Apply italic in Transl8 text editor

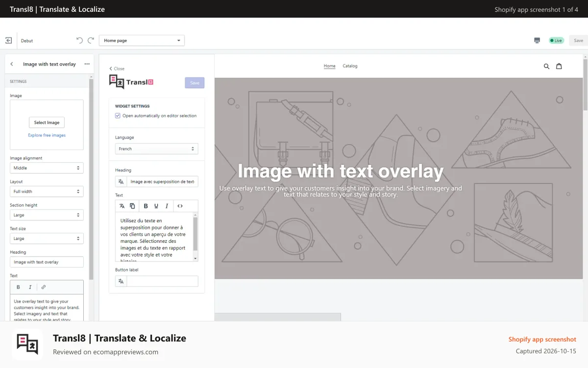pyautogui.click(x=167, y=206)
